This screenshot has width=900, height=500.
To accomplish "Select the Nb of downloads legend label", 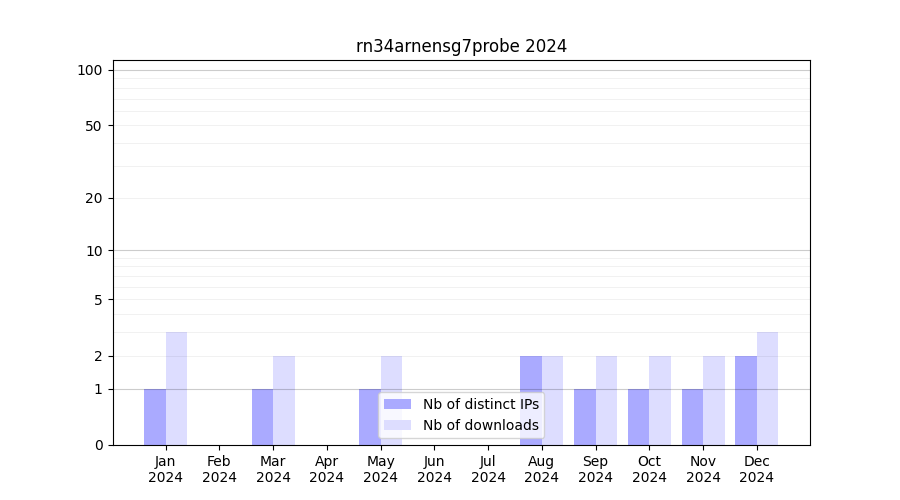I will click(480, 425).
